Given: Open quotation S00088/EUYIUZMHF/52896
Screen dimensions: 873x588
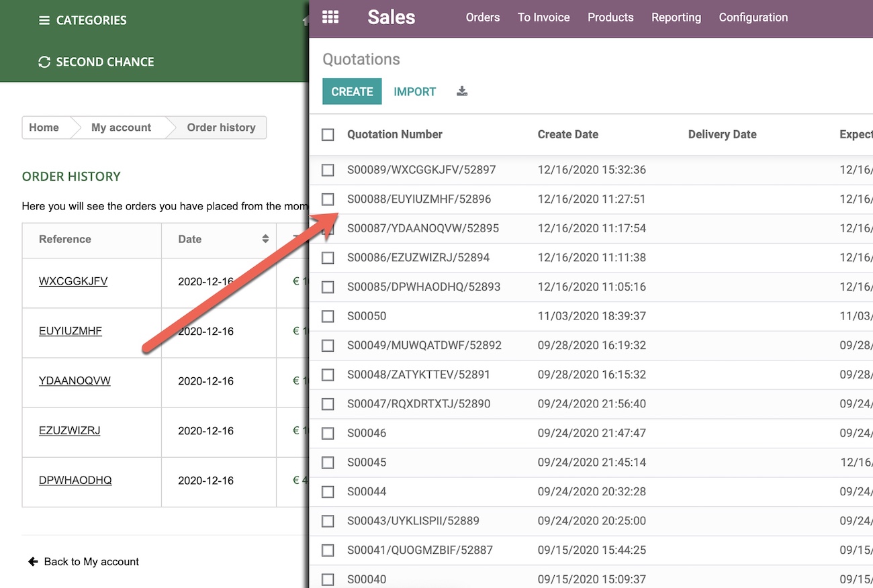Looking at the screenshot, I should pos(419,199).
